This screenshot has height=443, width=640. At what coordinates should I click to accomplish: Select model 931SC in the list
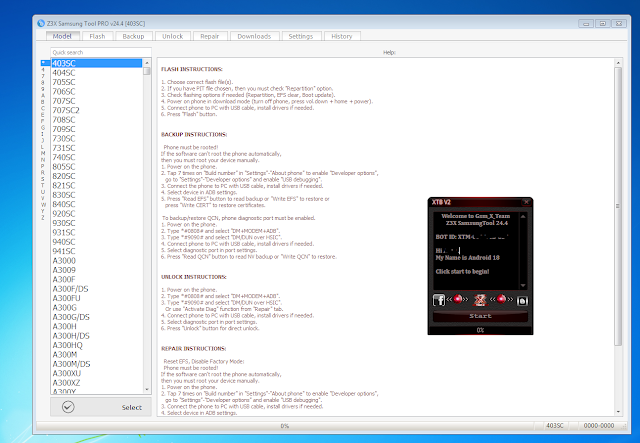[96, 232]
